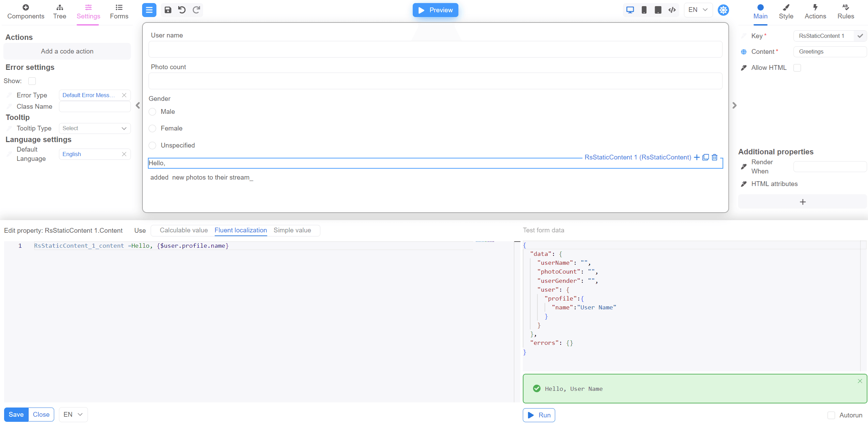
Task: Enable the Allow HTML checkbox
Action: 797,68
